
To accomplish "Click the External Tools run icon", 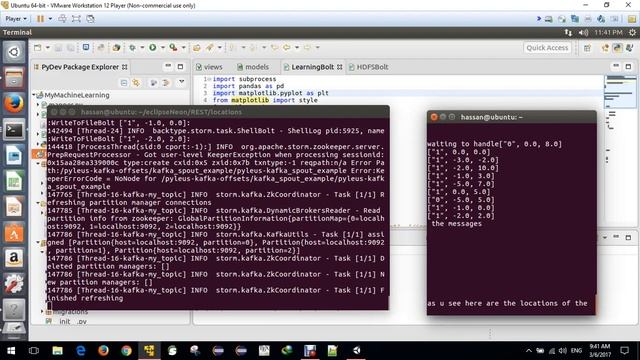I will (x=173, y=48).
